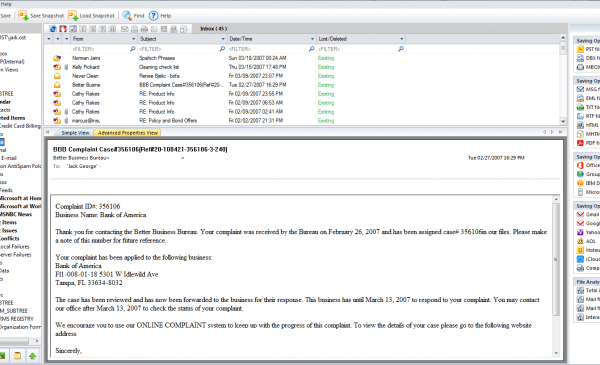Click the attachment clip on Kelly Rickard row

point(66,67)
